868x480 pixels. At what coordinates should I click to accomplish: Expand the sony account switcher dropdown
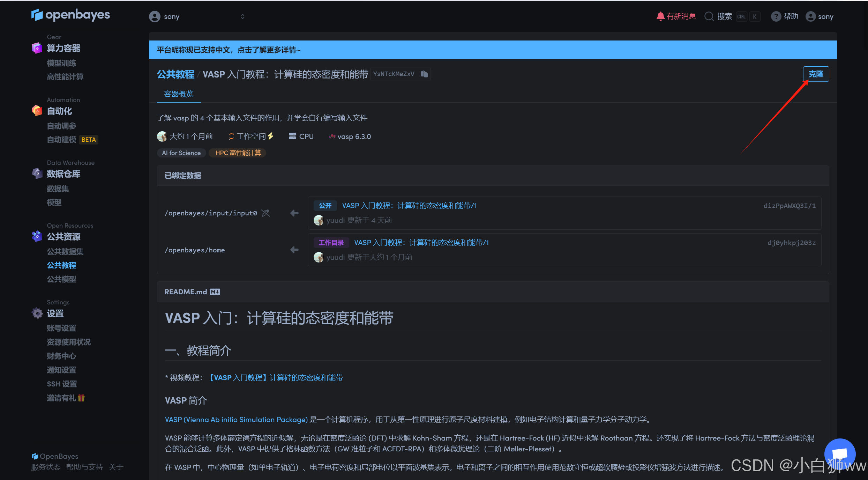point(242,16)
